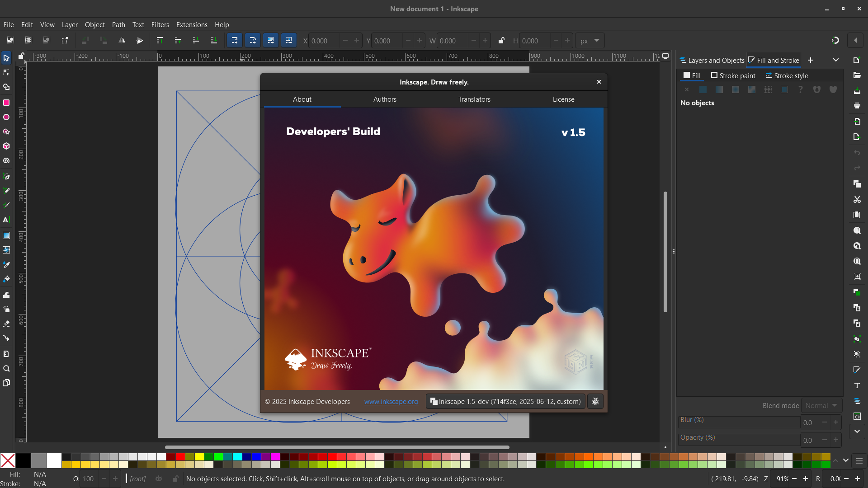868x488 pixels.
Task: Select the Gradient tool
Action: (x=6, y=235)
